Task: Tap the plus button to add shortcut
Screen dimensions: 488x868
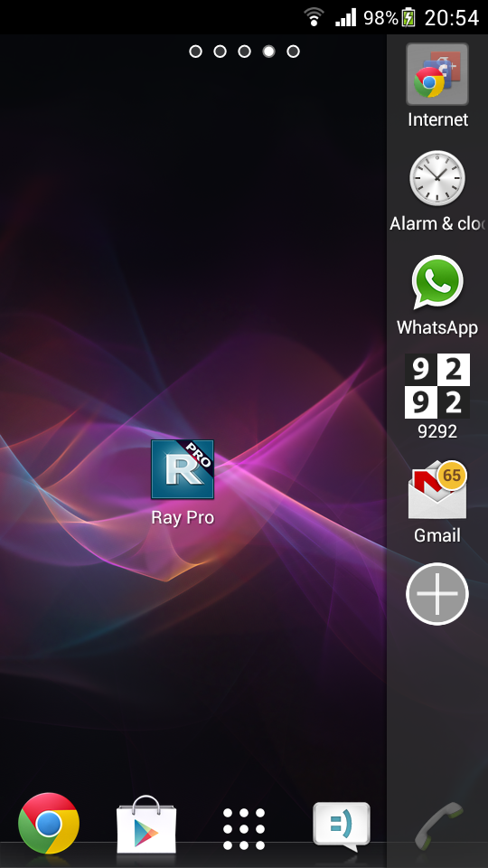Action: click(437, 593)
